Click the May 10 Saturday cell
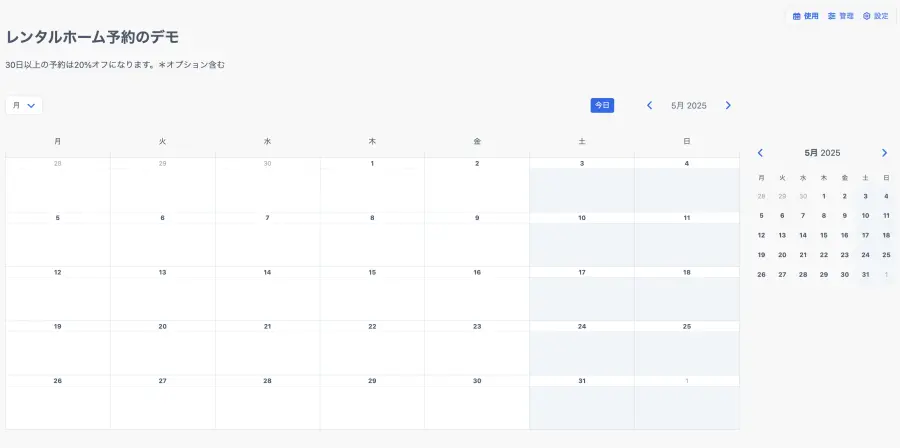This screenshot has width=900, height=448. click(582, 240)
